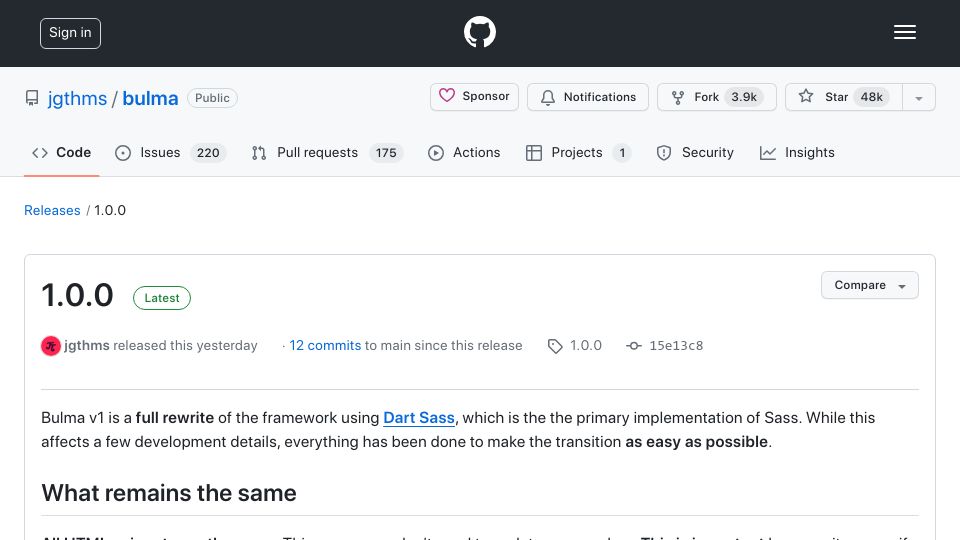The width and height of the screenshot is (960, 540).
Task: Click the commit icon beside 15e13c8
Action: tap(634, 346)
